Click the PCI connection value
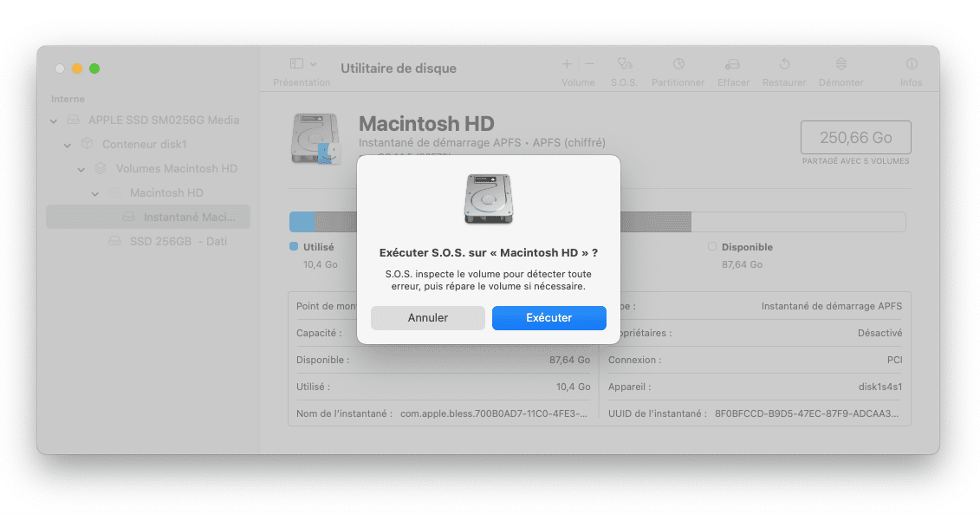 point(894,361)
